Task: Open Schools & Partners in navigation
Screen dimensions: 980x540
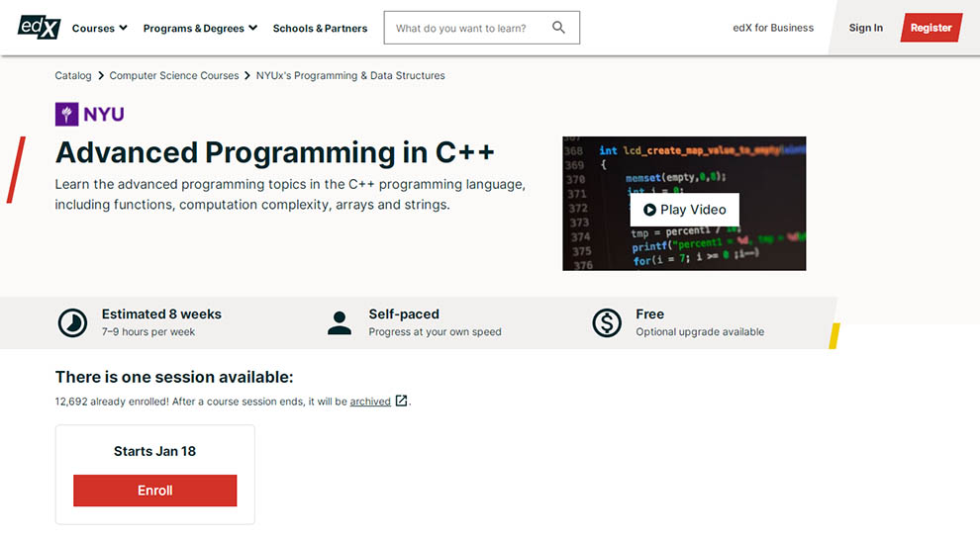Action: coord(320,29)
